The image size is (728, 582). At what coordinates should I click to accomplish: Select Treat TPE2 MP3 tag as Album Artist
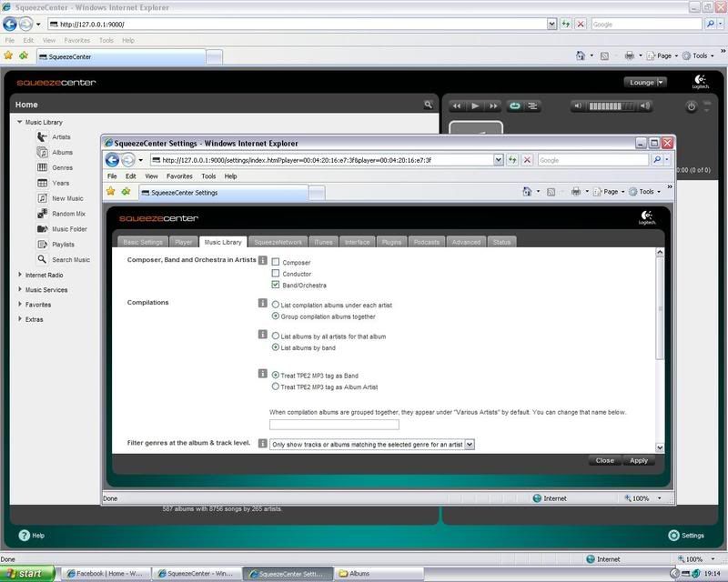(276, 386)
